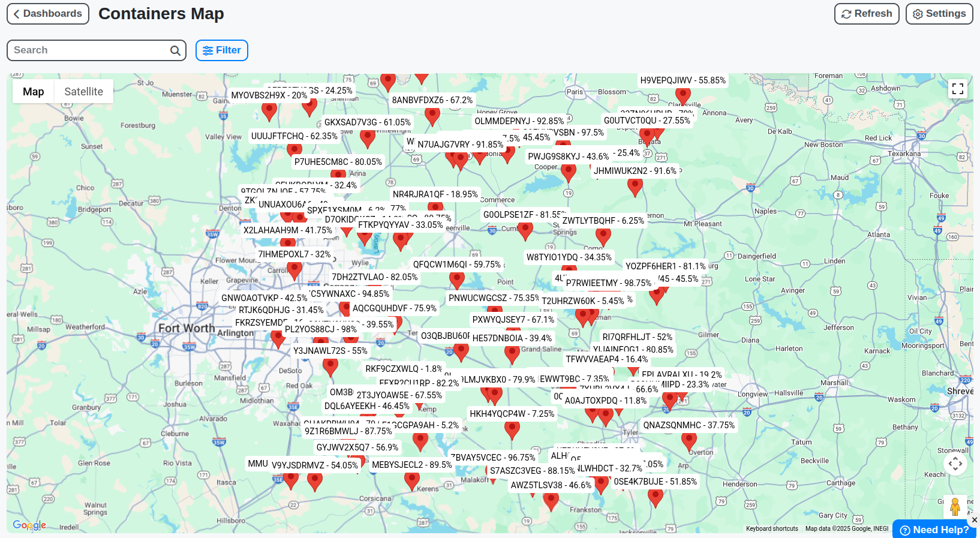Open Keyboard shortcuts link

click(772, 529)
